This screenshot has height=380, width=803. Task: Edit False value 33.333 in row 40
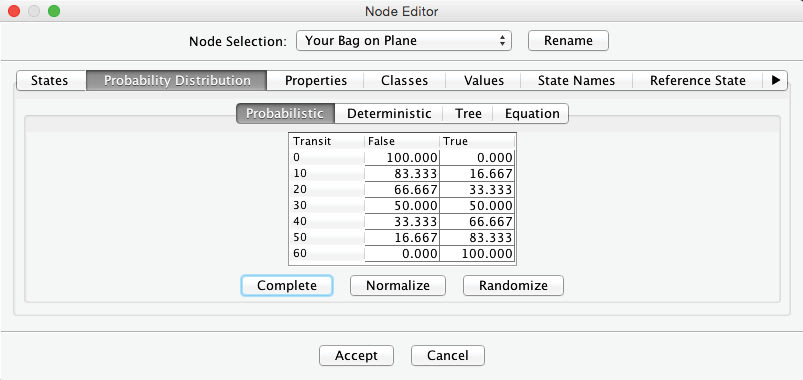(402, 221)
